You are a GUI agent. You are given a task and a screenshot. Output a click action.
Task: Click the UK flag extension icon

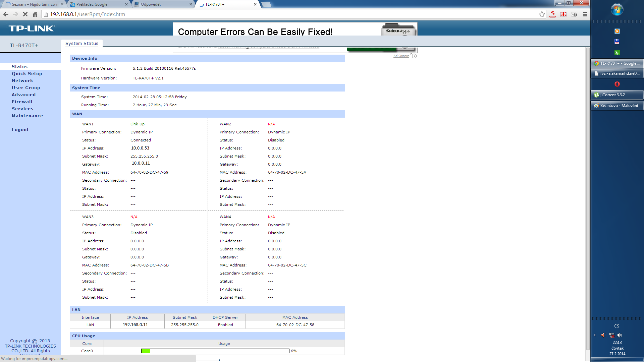tap(563, 14)
